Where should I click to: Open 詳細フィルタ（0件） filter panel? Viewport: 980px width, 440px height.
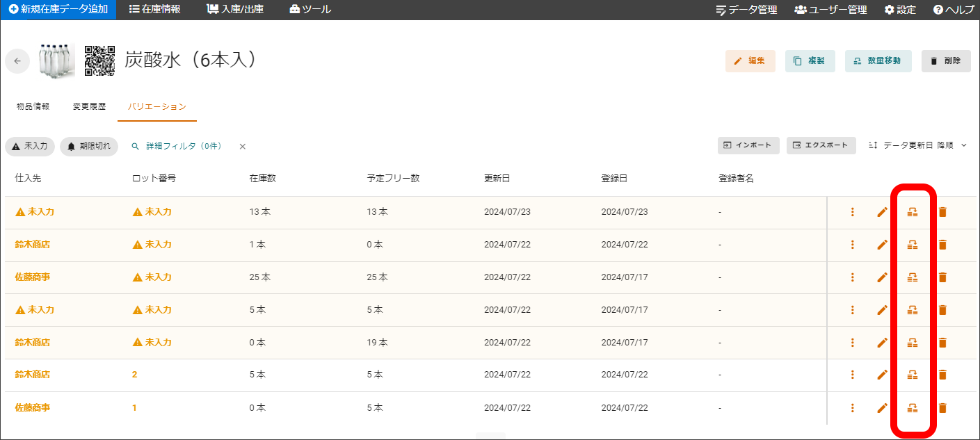pos(176,147)
